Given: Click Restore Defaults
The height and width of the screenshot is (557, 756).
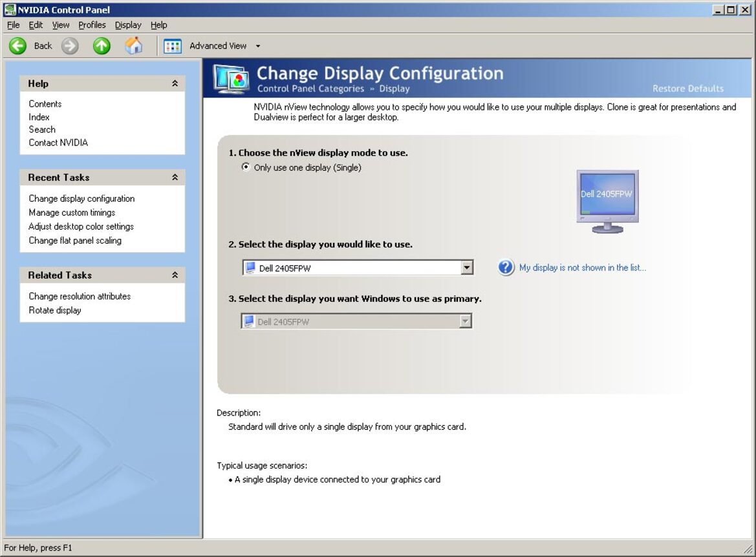Looking at the screenshot, I should 688,89.
